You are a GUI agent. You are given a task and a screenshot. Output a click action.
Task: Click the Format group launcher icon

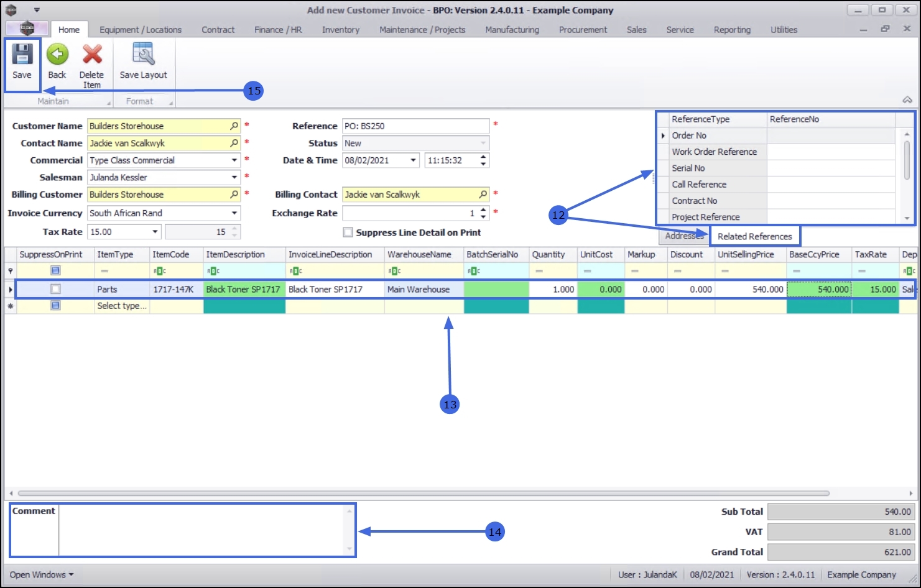tap(171, 103)
